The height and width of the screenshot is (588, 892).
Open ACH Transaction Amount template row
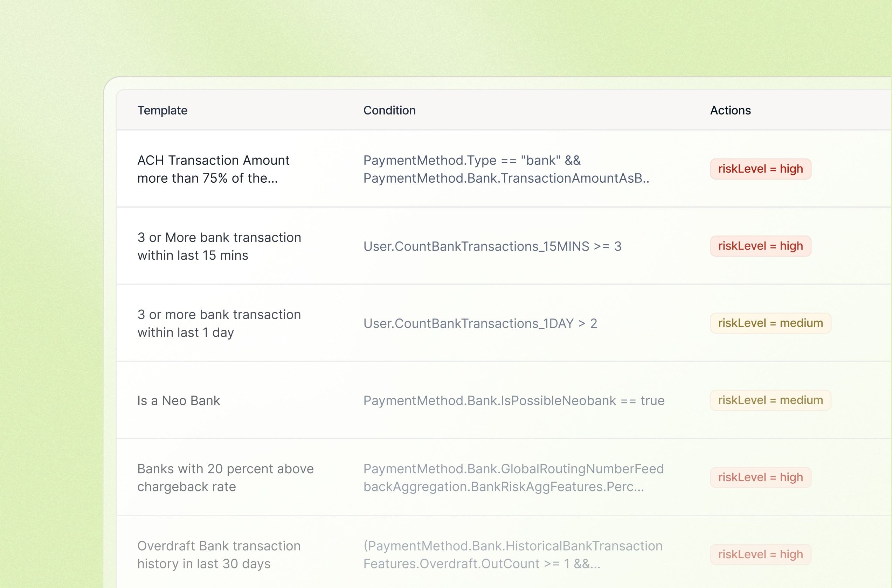pyautogui.click(x=213, y=169)
